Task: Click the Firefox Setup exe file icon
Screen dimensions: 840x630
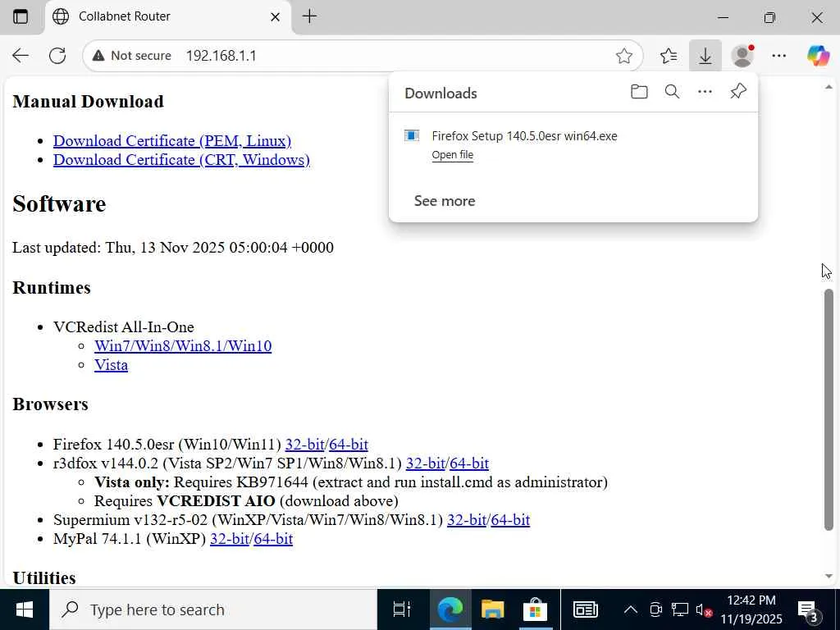Action: coord(412,136)
